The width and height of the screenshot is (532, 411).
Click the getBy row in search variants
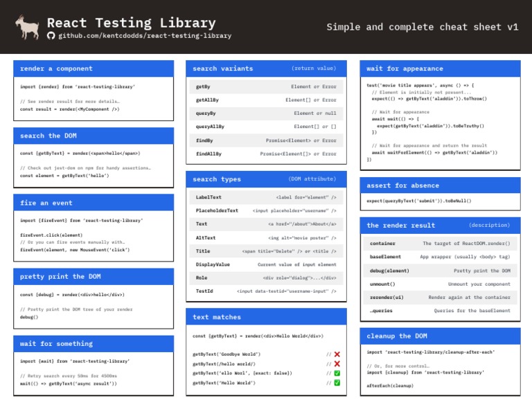point(266,86)
